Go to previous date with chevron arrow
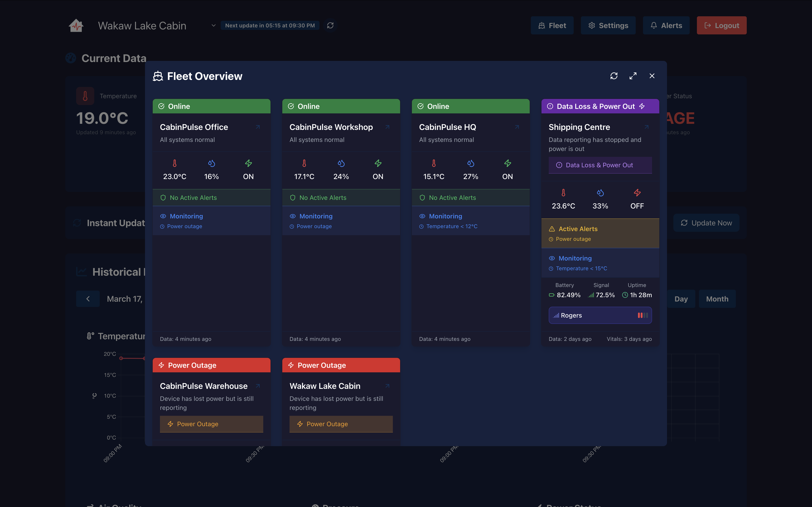 click(88, 299)
